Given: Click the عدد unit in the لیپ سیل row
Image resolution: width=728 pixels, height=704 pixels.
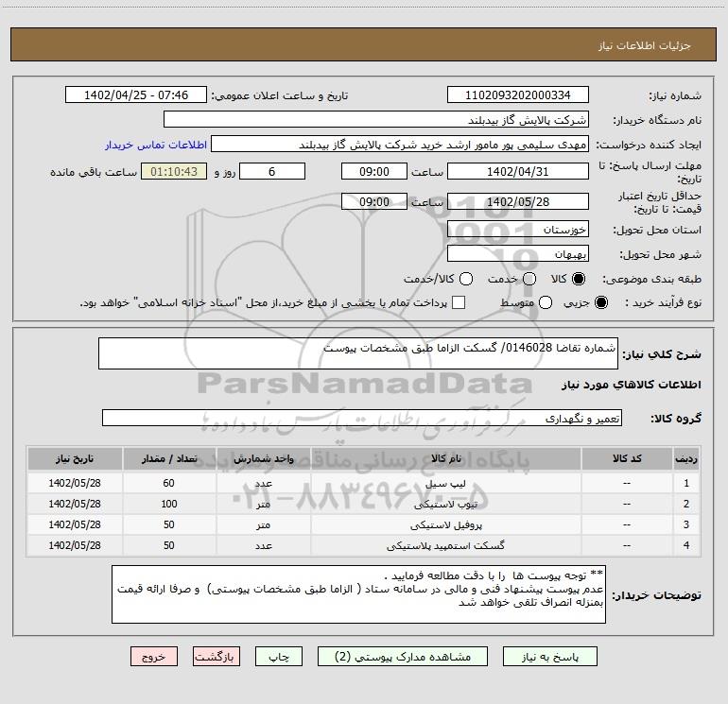Looking at the screenshot, I should click(263, 483).
